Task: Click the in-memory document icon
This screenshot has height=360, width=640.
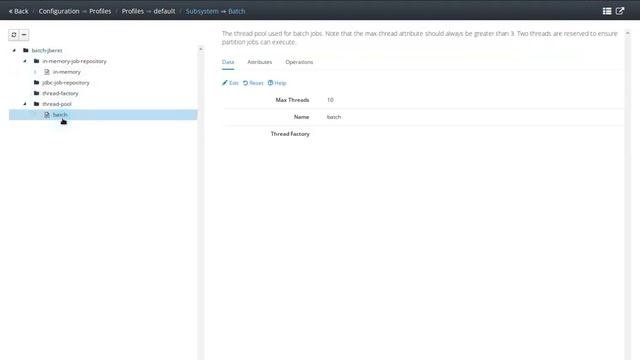Action: pos(47,72)
